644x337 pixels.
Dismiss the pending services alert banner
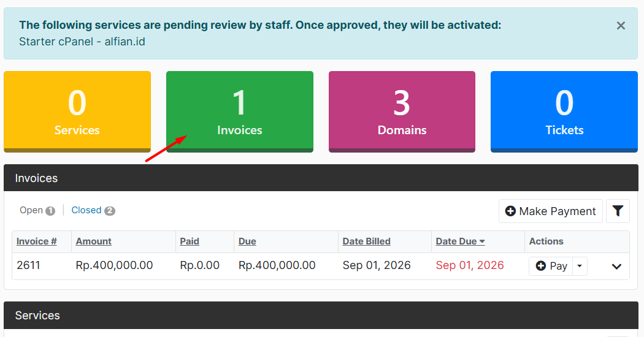(x=621, y=26)
